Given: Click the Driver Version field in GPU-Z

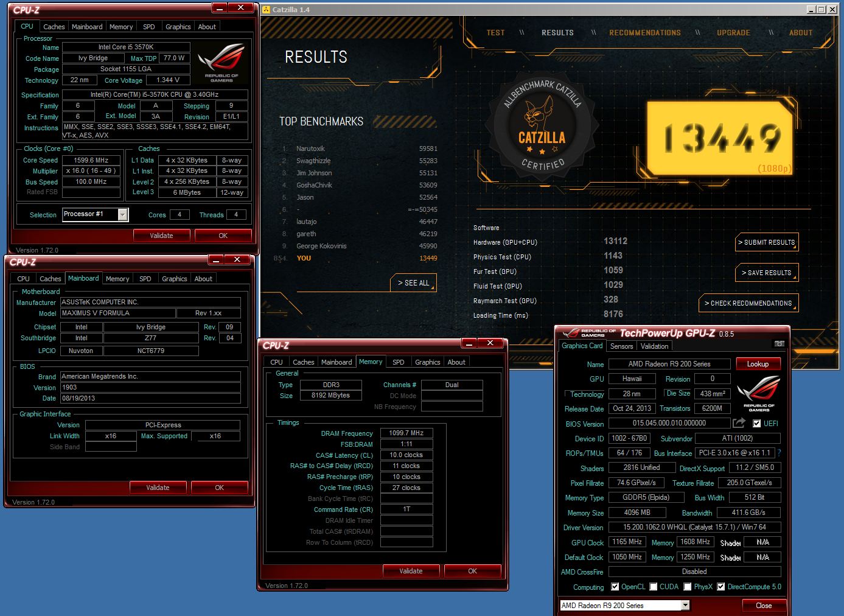Looking at the screenshot, I should [694, 527].
